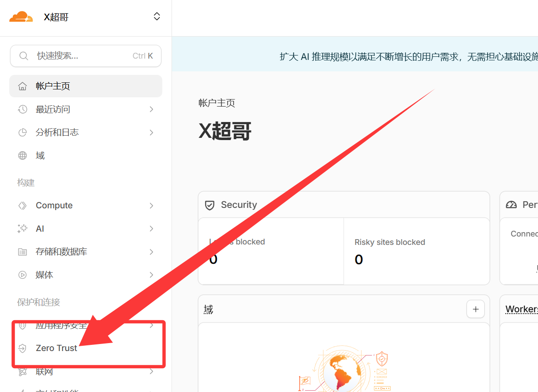Expand the Compute section chevron
Viewport: 538px width, 392px height.
tap(151, 206)
